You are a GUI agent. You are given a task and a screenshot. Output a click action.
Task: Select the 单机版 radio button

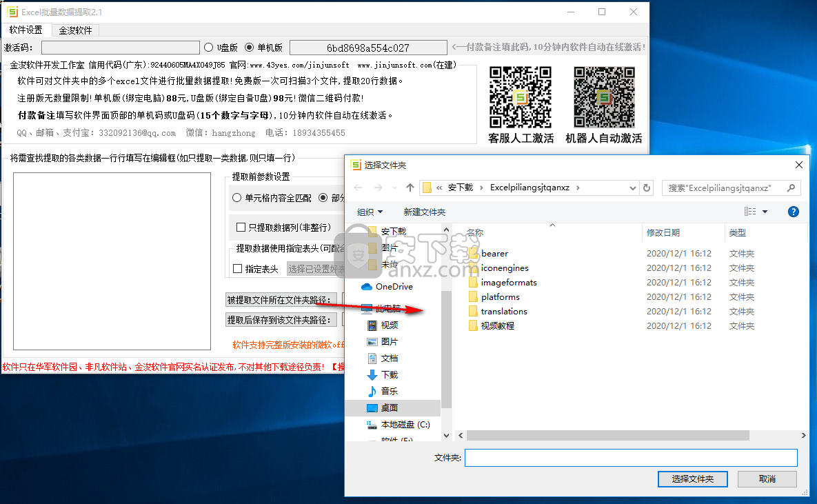pos(249,48)
